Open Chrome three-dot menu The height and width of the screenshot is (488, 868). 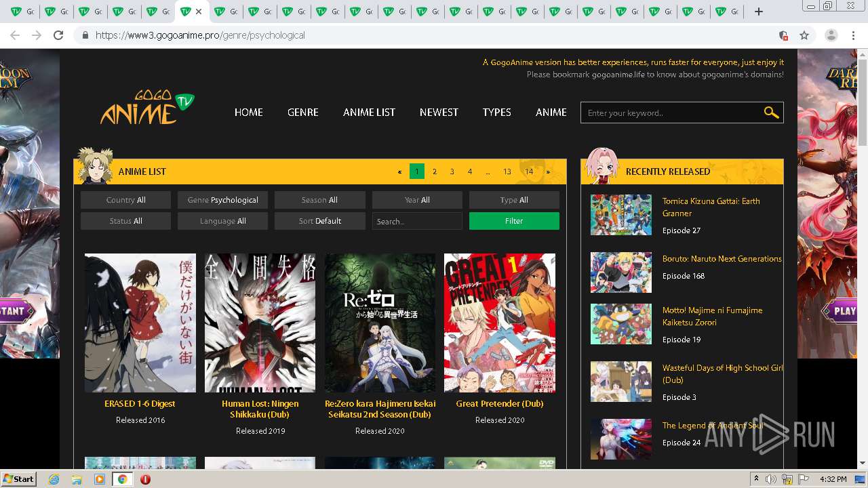[x=853, y=35]
